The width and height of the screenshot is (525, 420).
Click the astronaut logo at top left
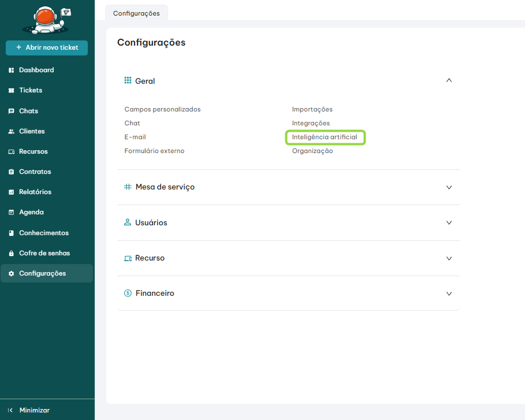(47, 20)
